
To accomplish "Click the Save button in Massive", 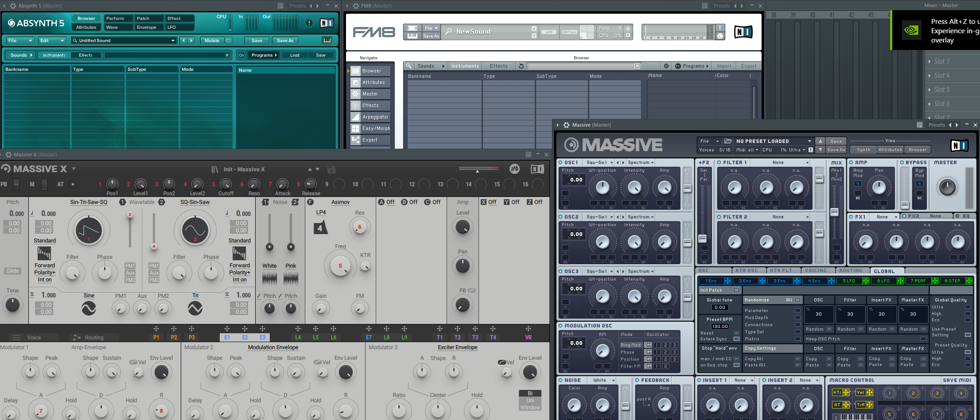I will pos(836,141).
